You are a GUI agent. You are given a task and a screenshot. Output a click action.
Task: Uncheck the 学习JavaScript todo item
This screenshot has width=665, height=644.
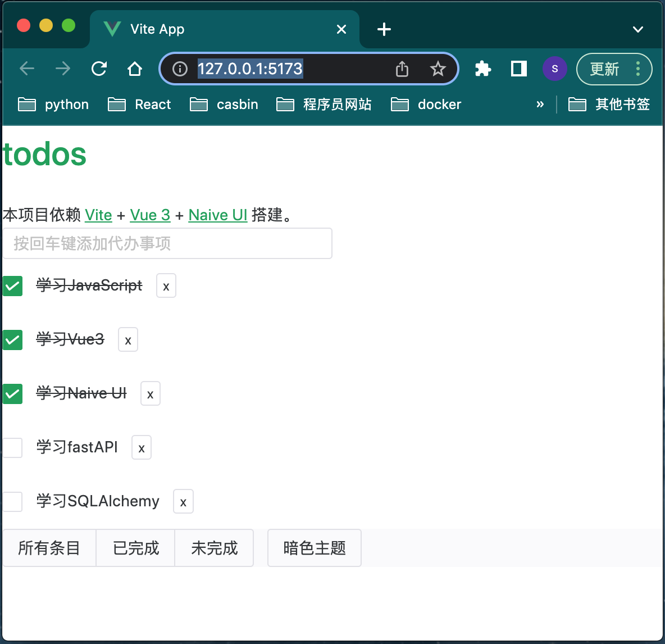tap(12, 286)
